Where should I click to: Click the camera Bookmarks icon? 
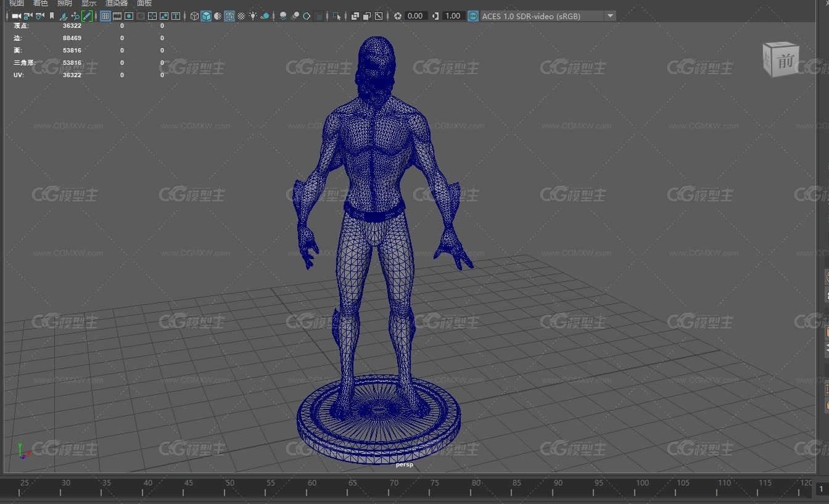pos(52,16)
